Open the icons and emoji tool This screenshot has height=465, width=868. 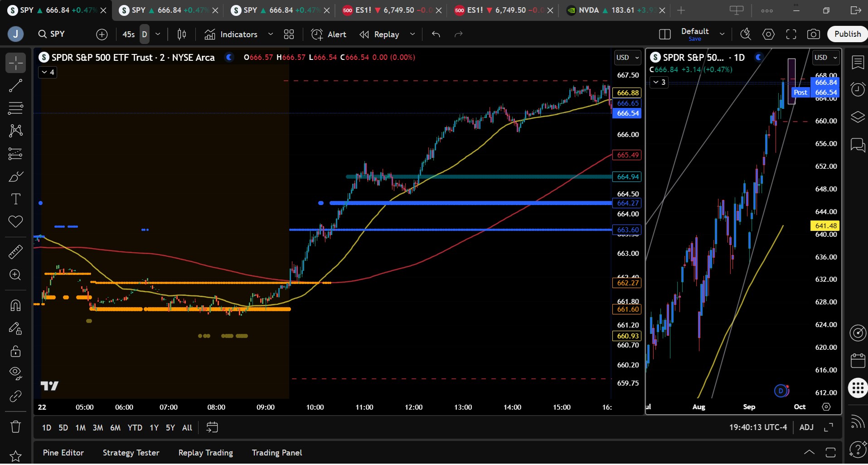[15, 222]
